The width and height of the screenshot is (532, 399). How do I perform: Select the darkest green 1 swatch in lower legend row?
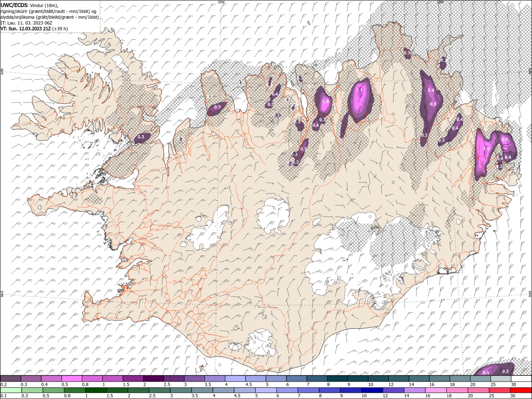point(96,390)
